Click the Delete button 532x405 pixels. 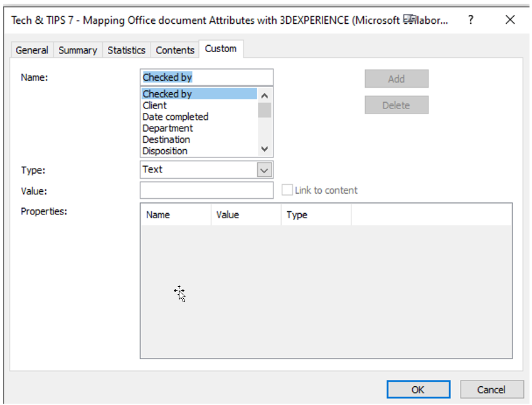click(396, 105)
